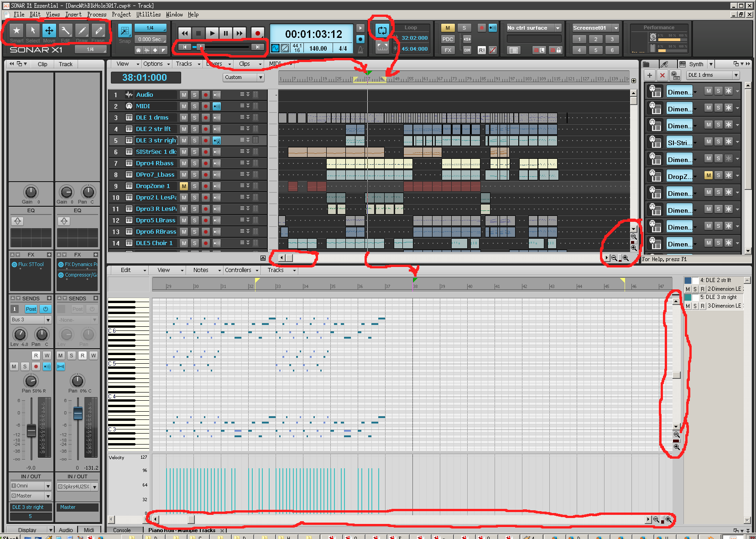Image resolution: width=756 pixels, height=539 pixels.
Task: Open the Insert menu
Action: tap(73, 15)
